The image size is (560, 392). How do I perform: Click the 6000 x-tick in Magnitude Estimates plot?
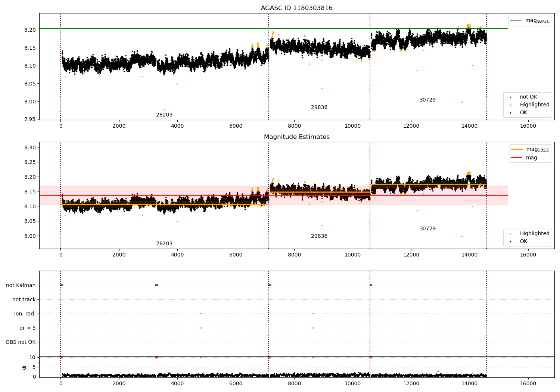click(236, 255)
